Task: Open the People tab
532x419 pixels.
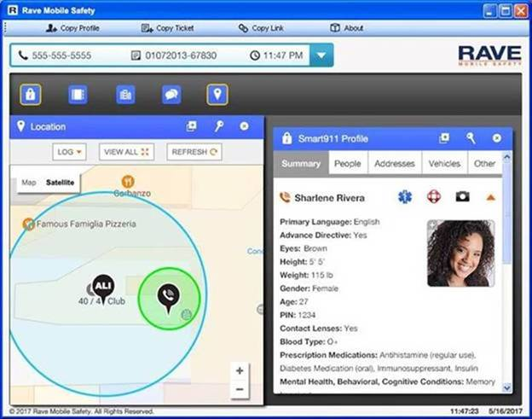Action: 347,164
